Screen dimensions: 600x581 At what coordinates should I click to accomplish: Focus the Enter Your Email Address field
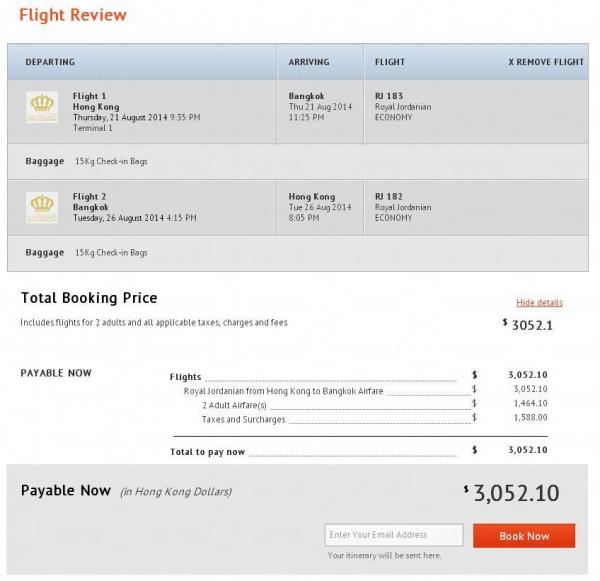[394, 535]
